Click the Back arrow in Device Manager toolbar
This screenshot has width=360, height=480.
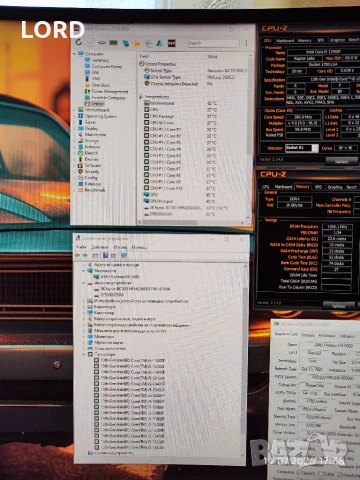[78, 255]
